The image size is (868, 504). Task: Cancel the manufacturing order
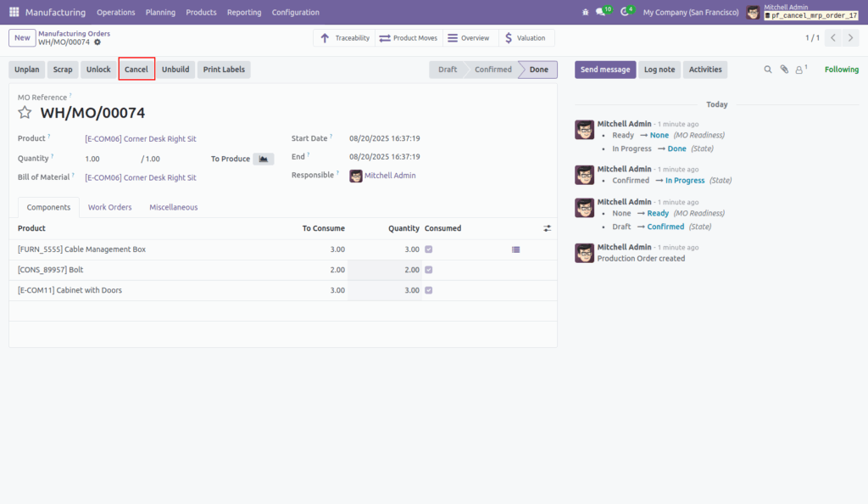tap(136, 70)
